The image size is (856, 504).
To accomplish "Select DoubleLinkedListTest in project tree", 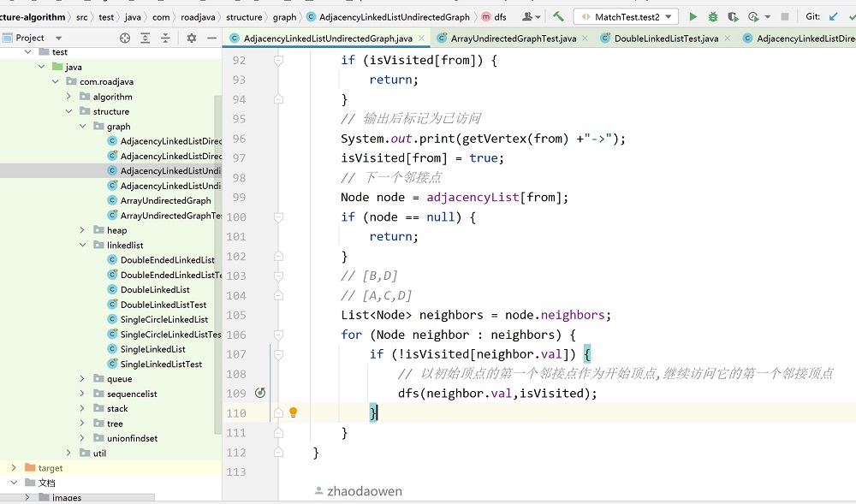I will (163, 305).
